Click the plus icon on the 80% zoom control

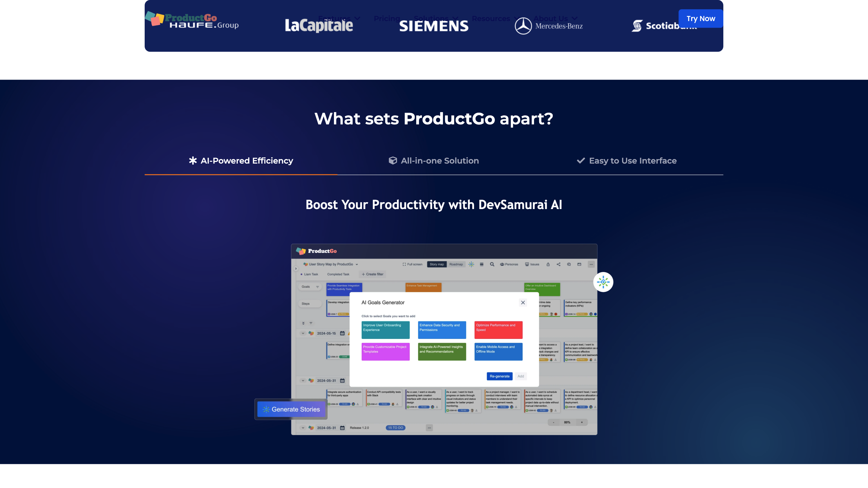pyautogui.click(x=582, y=422)
